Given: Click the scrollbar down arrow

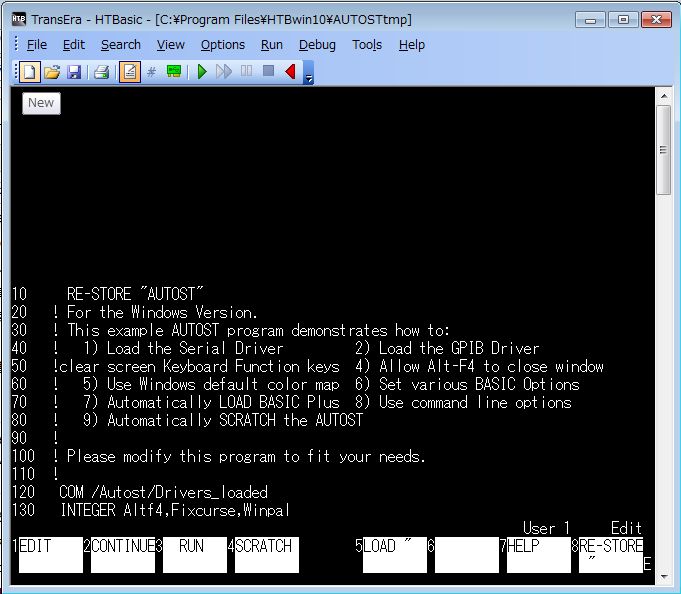Looking at the screenshot, I should click(x=664, y=577).
